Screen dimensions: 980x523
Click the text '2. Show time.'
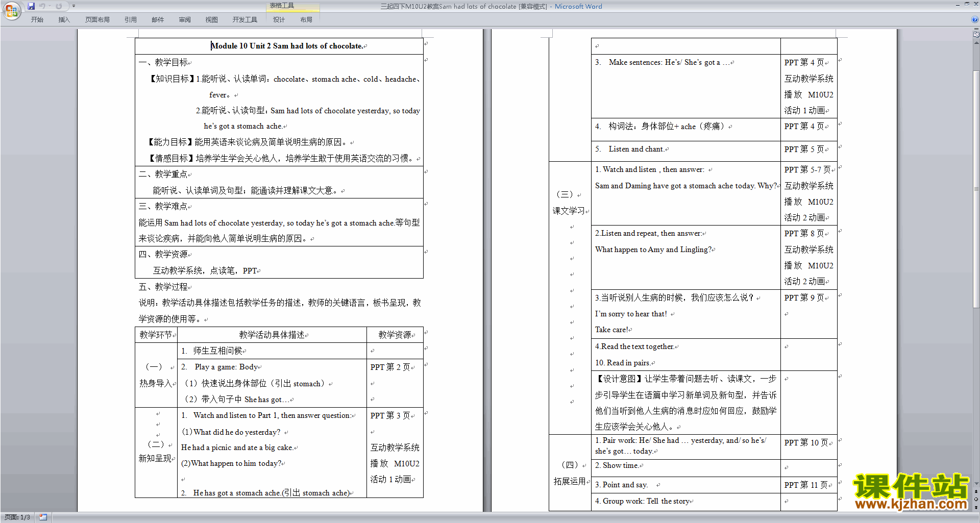617,465
